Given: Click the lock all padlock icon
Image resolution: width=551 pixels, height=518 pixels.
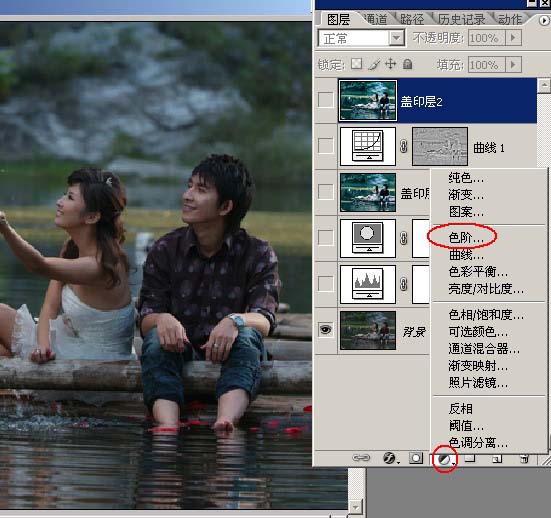Looking at the screenshot, I should tap(407, 64).
